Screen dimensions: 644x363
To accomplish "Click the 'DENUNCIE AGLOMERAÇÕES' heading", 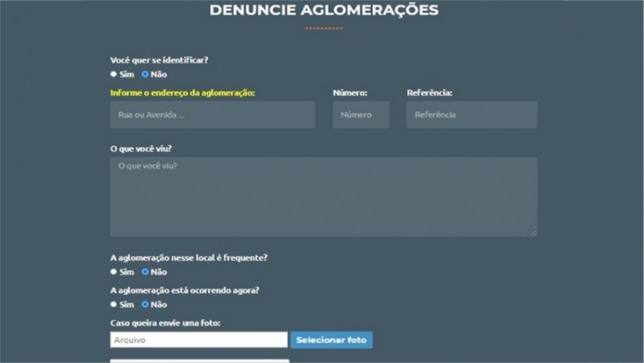I will [x=324, y=10].
